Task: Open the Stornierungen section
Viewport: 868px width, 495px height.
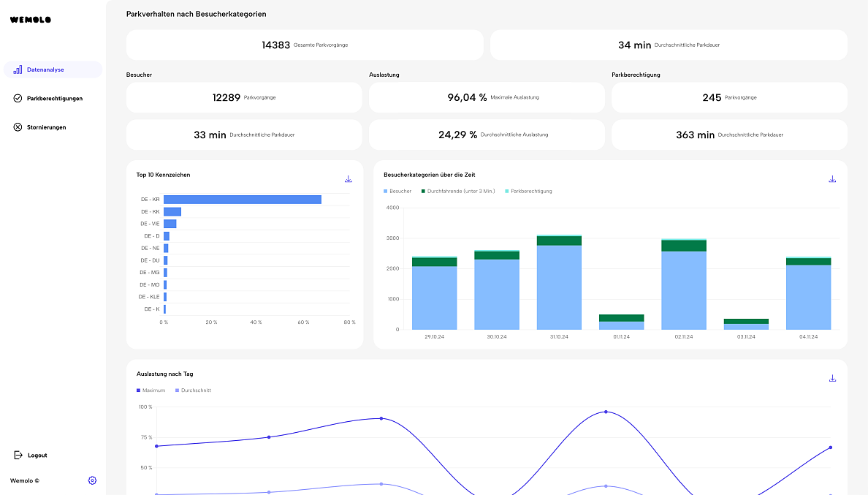Action: (46, 127)
